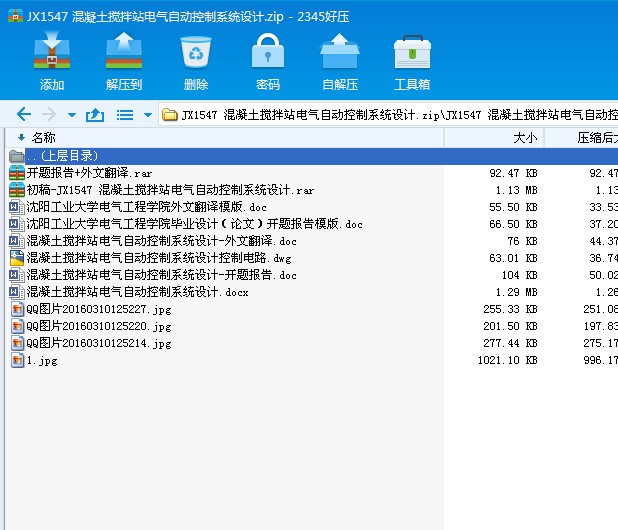Click the 自解压 (Self-extract) icon
This screenshot has height=530, width=618.
[x=340, y=51]
